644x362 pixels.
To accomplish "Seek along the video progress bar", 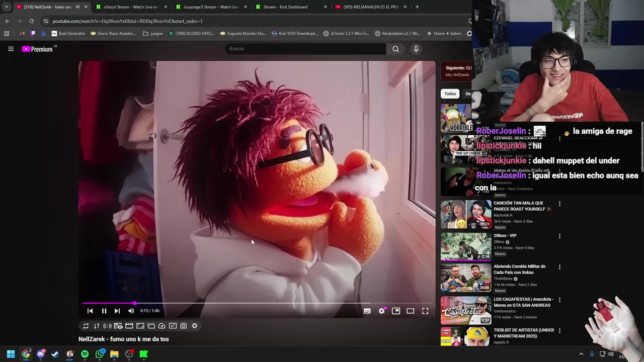I will click(x=257, y=303).
